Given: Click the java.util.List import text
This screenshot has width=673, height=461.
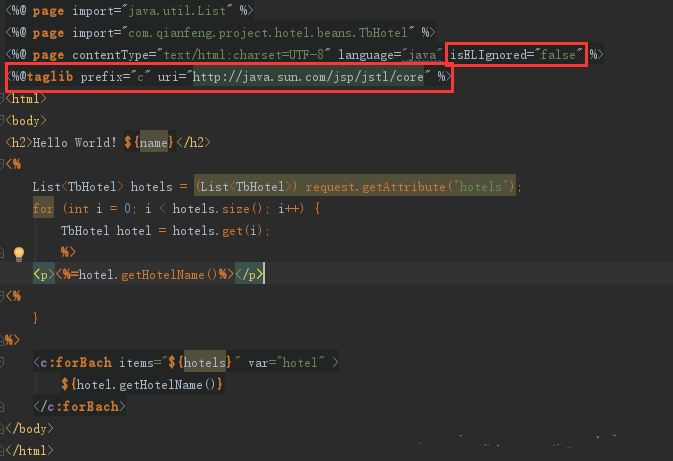Looking at the screenshot, I should click(x=177, y=11).
